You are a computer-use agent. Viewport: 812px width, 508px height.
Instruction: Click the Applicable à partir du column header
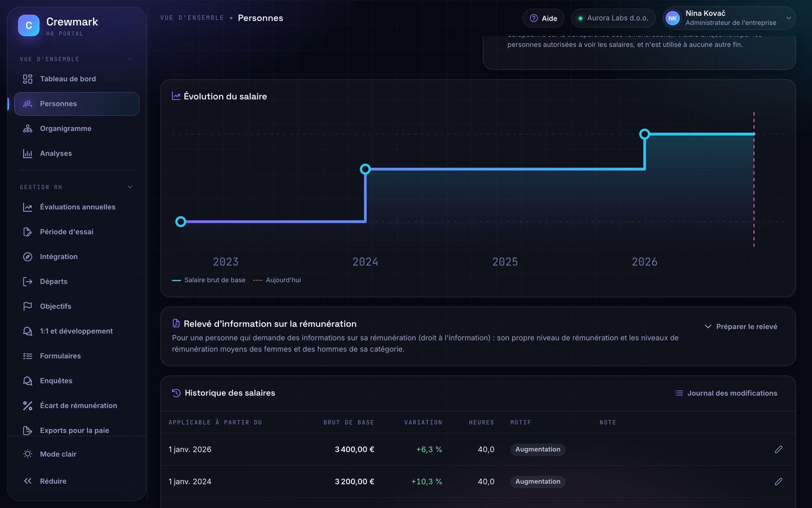215,422
